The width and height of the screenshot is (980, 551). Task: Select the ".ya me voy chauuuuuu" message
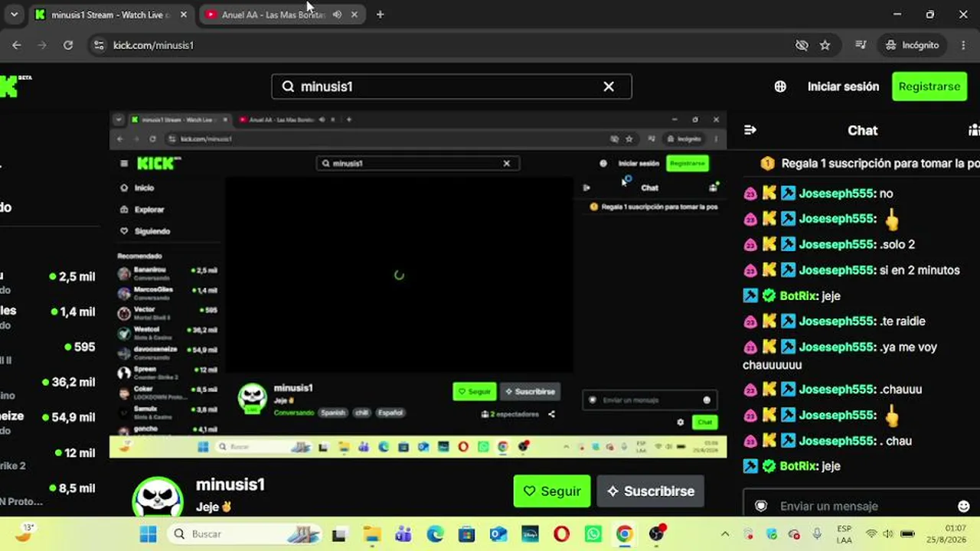coord(840,356)
